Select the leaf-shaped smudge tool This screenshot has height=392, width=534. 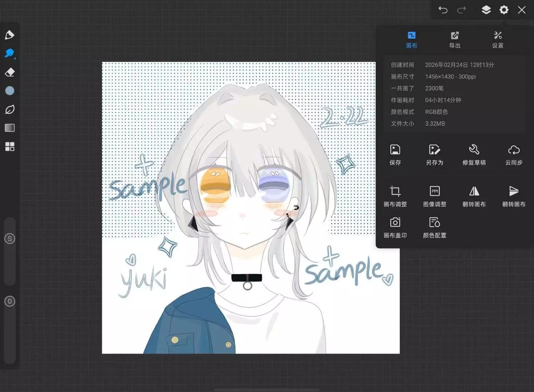click(x=9, y=109)
